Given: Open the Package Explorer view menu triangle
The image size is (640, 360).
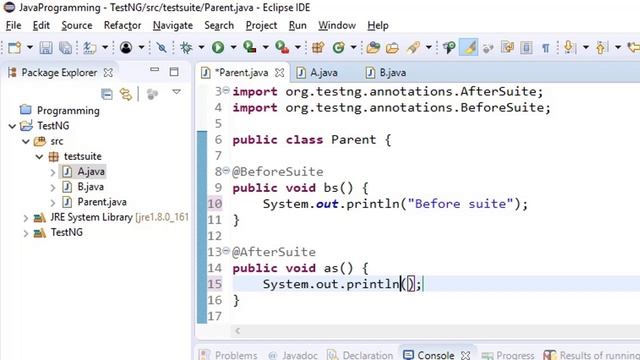Looking at the screenshot, I should pos(176,92).
